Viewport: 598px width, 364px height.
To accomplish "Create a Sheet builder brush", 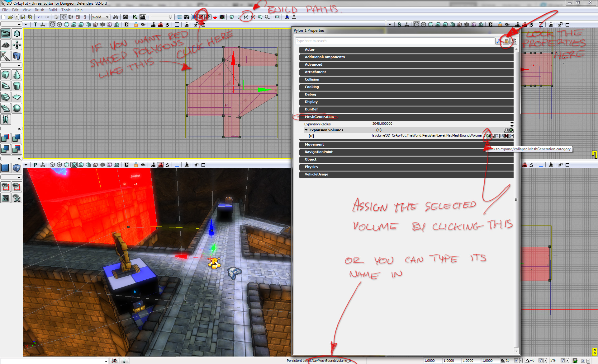I will coord(17,97).
